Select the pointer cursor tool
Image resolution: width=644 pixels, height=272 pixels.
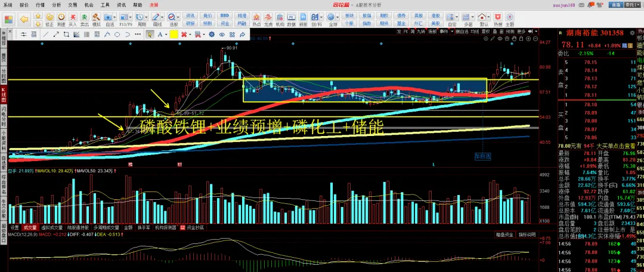[x=150, y=35]
